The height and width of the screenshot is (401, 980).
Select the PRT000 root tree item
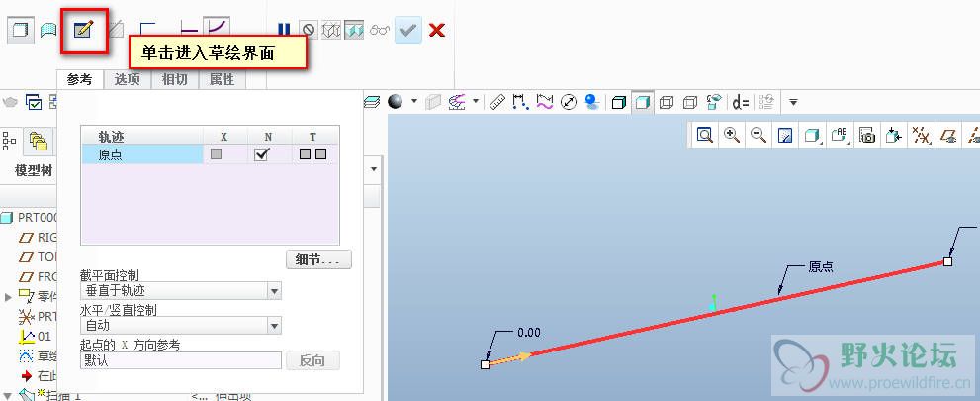coord(29,217)
